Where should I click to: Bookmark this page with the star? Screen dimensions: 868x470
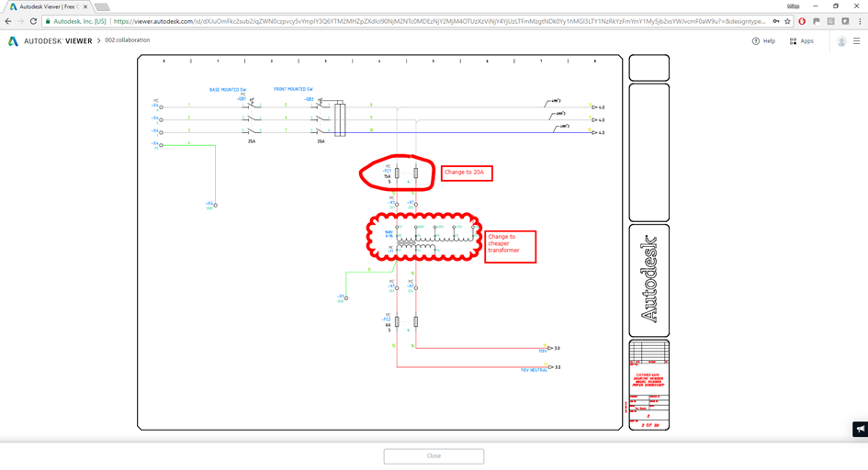tap(787, 21)
